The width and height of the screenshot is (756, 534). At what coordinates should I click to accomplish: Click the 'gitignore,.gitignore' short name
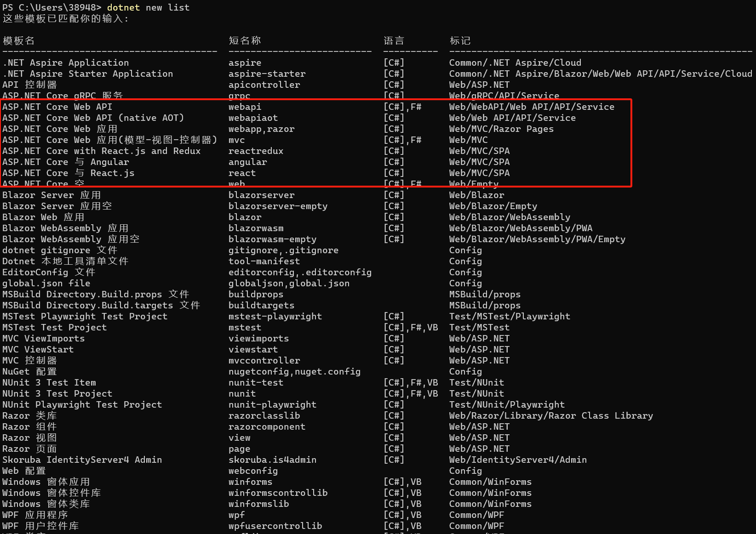[284, 250]
